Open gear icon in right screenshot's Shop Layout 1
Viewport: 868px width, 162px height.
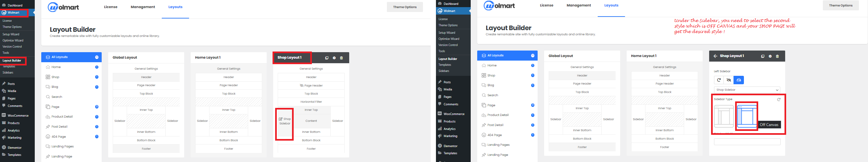coord(770,56)
